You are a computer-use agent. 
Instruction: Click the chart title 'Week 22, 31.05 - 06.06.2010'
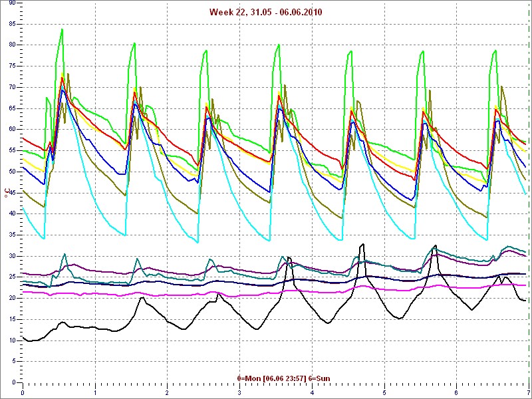click(x=265, y=13)
